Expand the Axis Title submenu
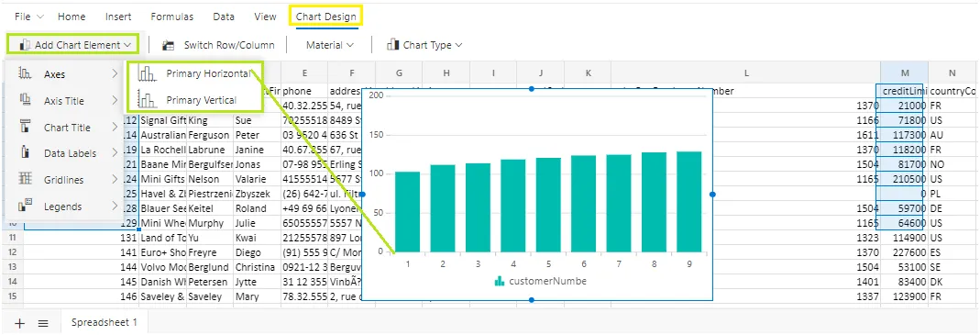Image resolution: width=980 pixels, height=335 pixels. [x=66, y=101]
